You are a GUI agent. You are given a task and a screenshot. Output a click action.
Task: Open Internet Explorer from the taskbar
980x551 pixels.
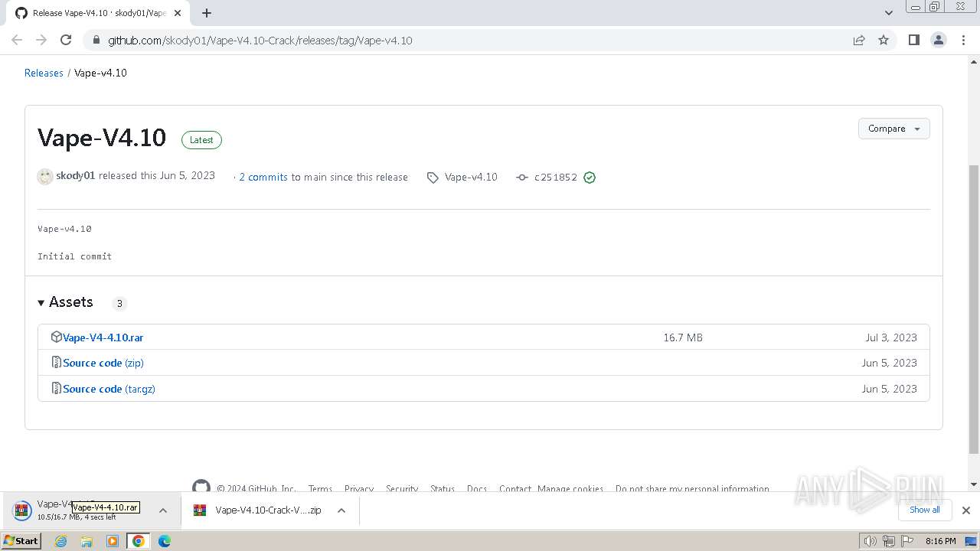tap(61, 541)
